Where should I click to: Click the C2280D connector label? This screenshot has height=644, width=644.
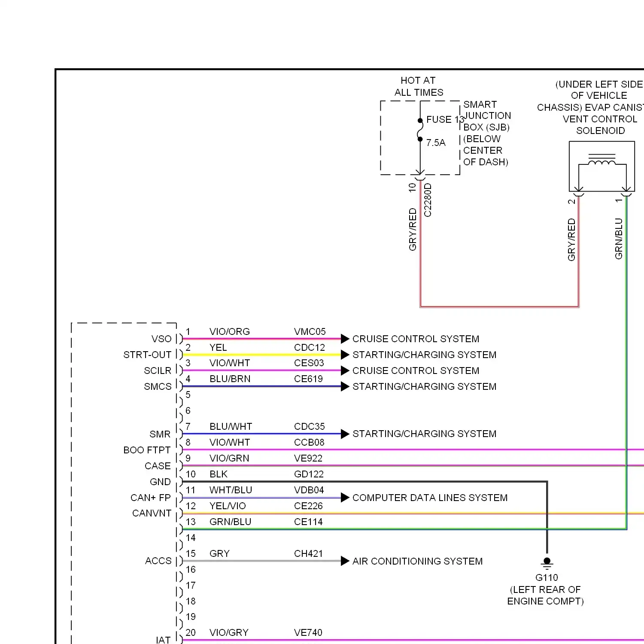click(x=428, y=200)
